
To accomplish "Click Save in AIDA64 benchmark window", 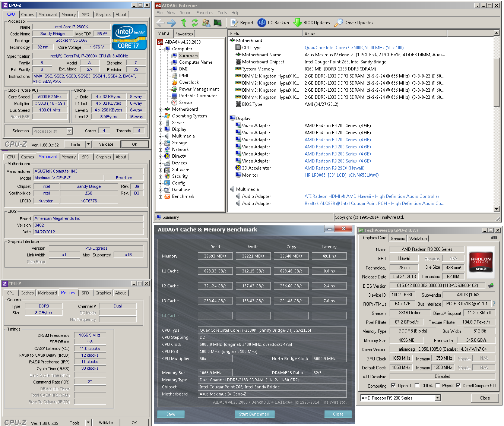I will click(x=171, y=414).
